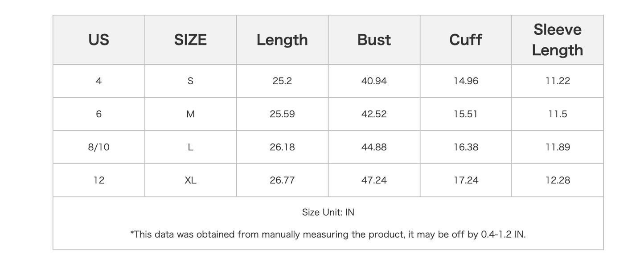Screen dimensions: 644x267
Task: Select the Length column header
Action: tap(282, 40)
